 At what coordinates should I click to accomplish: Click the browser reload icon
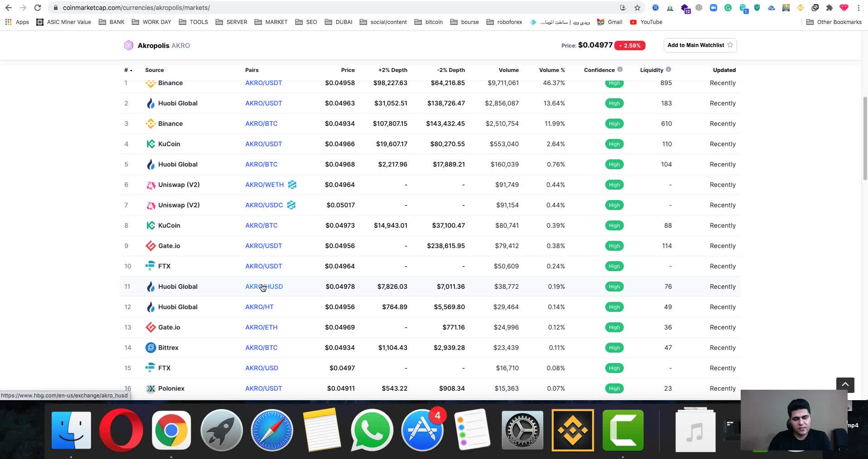point(38,8)
